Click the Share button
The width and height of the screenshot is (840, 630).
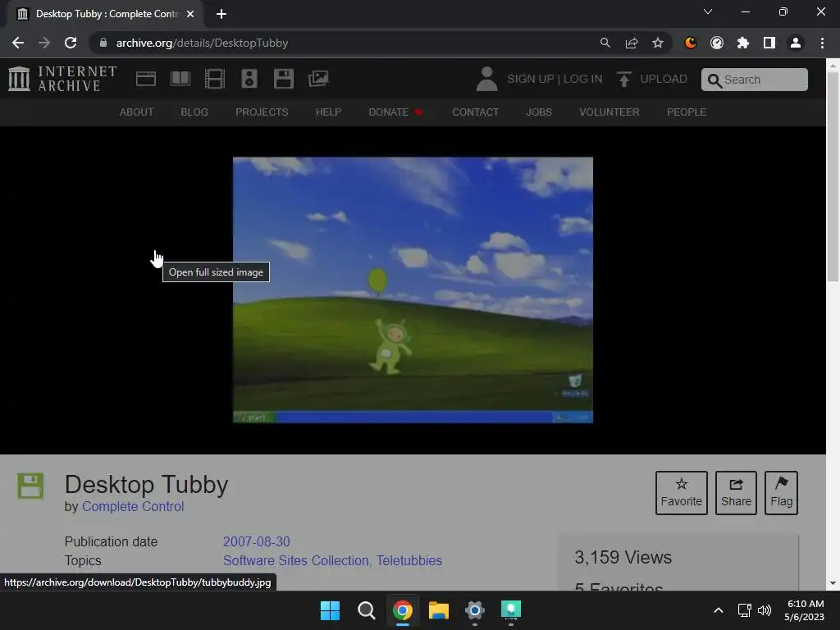pos(736,493)
